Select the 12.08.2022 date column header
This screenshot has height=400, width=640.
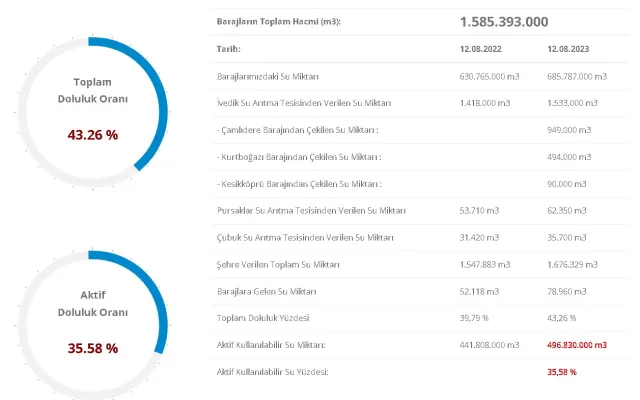tap(480, 48)
